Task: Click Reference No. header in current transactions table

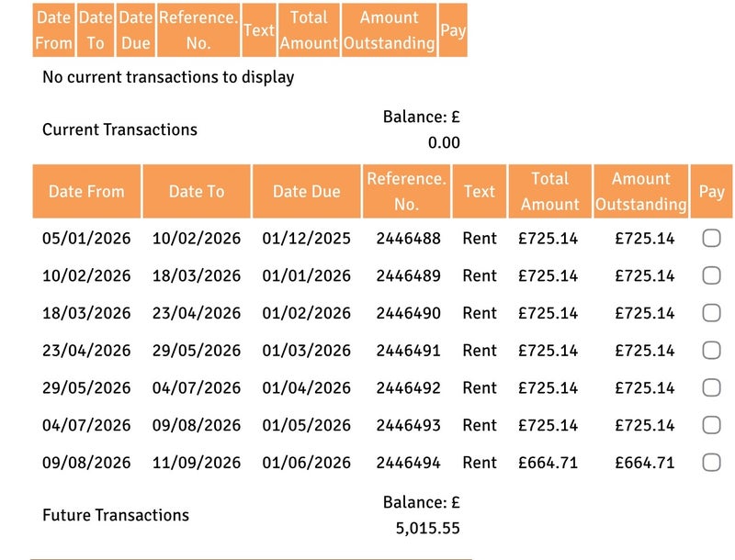Action: point(198,30)
